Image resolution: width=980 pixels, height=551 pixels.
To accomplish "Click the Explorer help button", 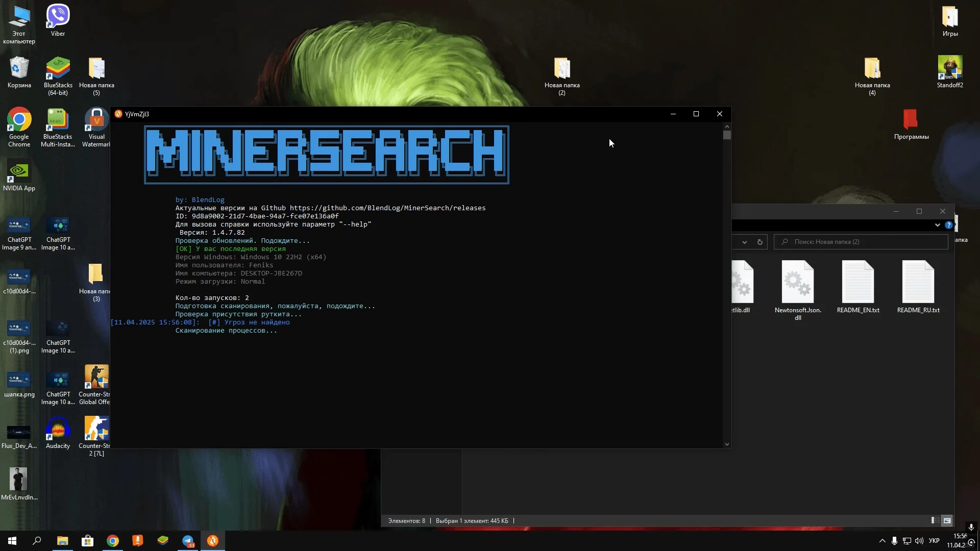I will click(x=948, y=225).
